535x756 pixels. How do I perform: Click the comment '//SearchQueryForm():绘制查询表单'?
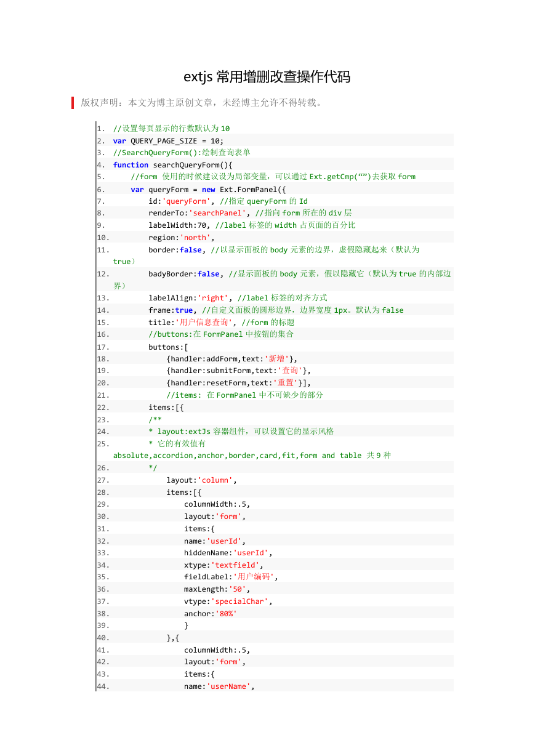(182, 152)
